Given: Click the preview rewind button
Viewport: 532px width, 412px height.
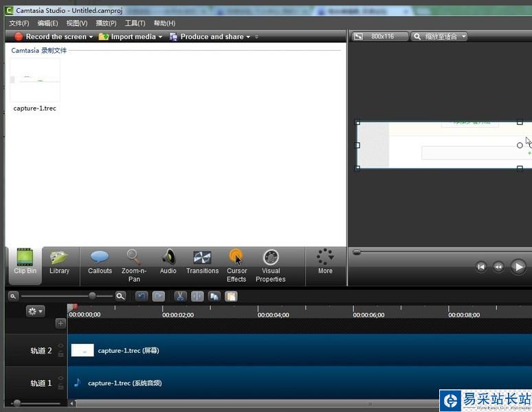Looking at the screenshot, I should [498, 267].
